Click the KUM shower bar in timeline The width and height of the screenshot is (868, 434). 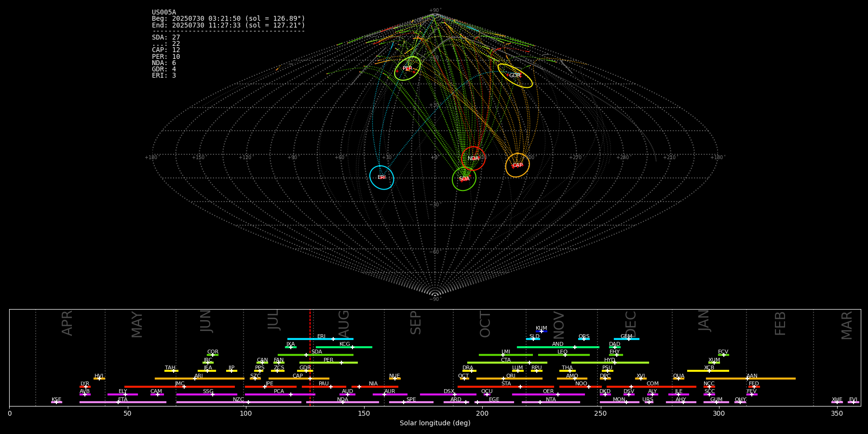(x=542, y=331)
